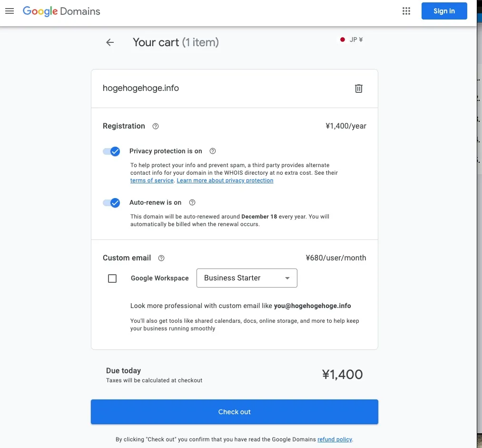Open the Google apps launcher grid
482x448 pixels.
pos(406,10)
